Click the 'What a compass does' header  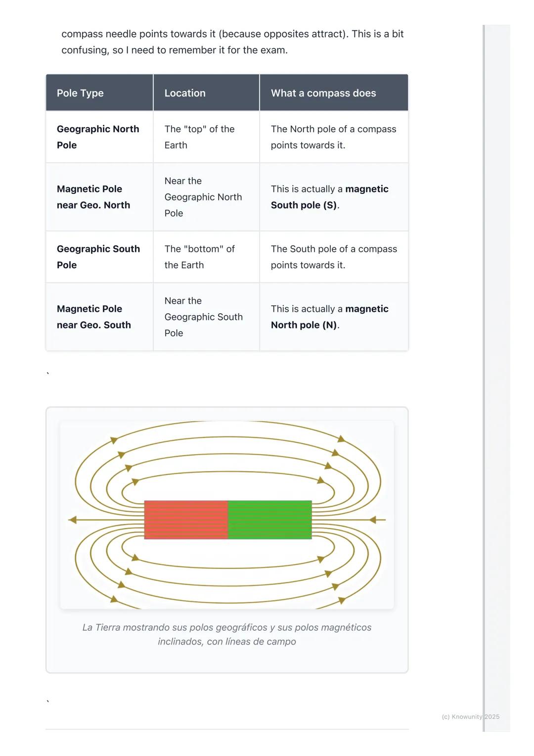click(323, 93)
